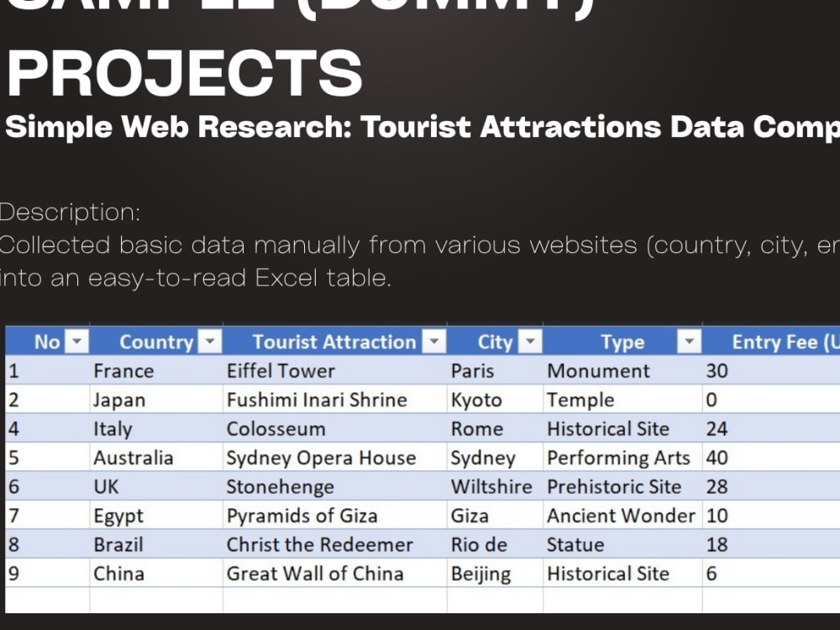The image size is (840, 630).
Task: Click the Australia cell
Action: (156, 458)
